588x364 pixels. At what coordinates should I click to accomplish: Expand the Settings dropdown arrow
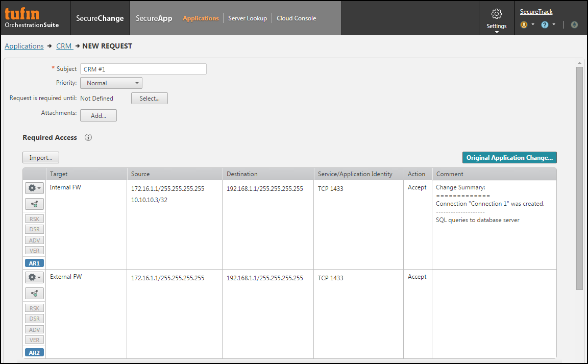pyautogui.click(x=497, y=32)
